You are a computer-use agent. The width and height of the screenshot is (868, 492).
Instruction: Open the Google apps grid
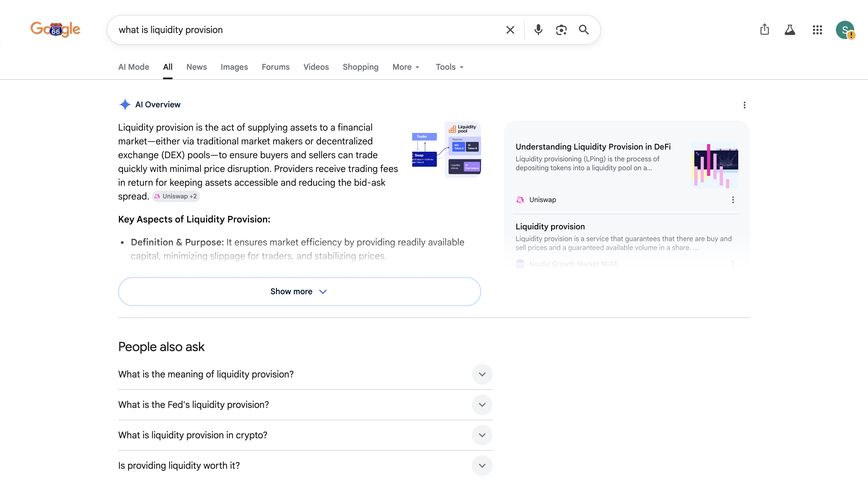point(817,30)
